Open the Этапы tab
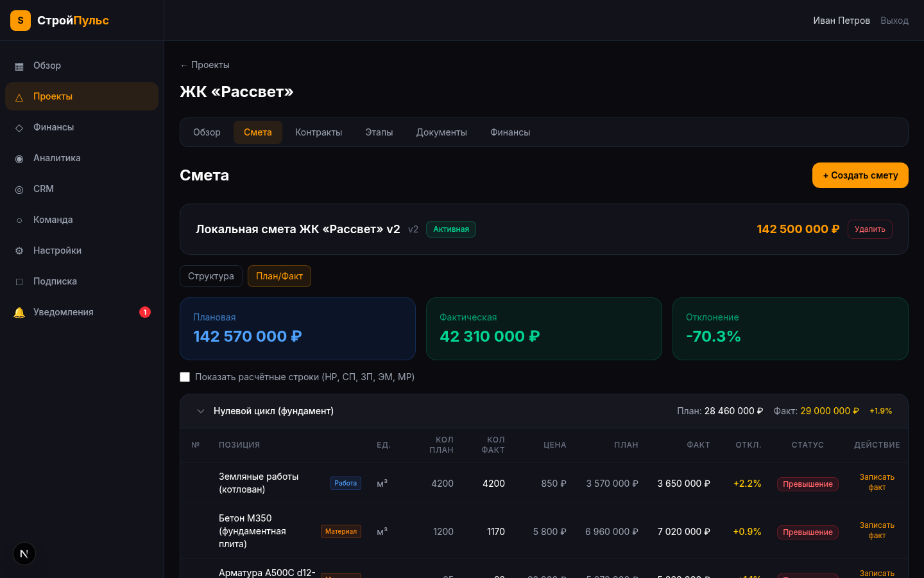 379,132
